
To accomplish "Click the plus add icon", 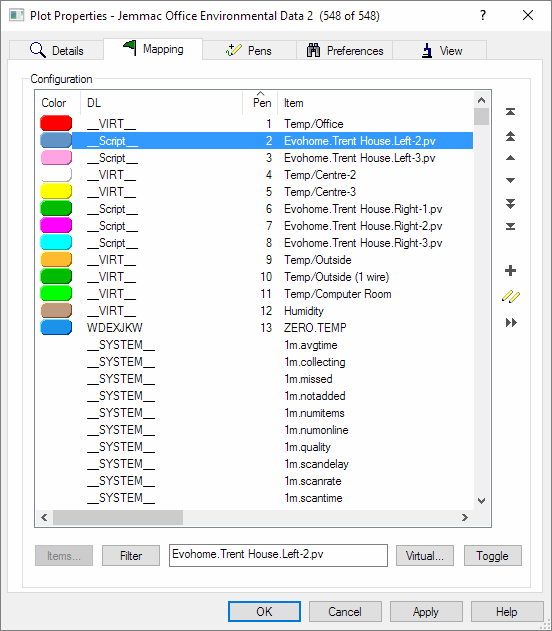I will tap(510, 270).
